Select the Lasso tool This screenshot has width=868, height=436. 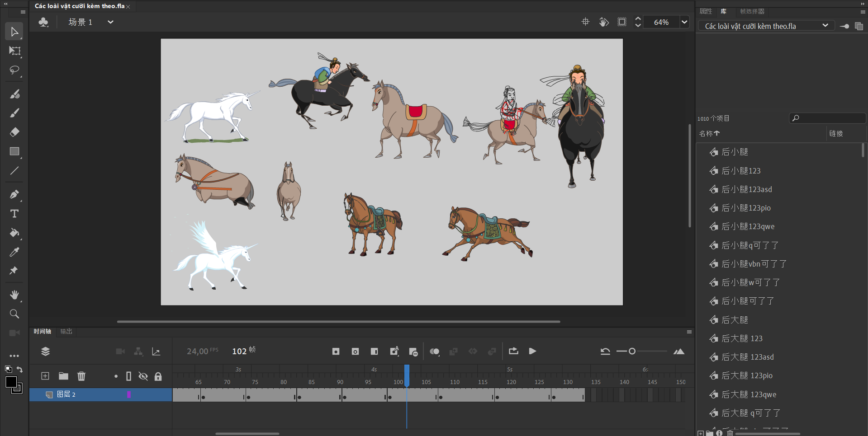click(14, 70)
